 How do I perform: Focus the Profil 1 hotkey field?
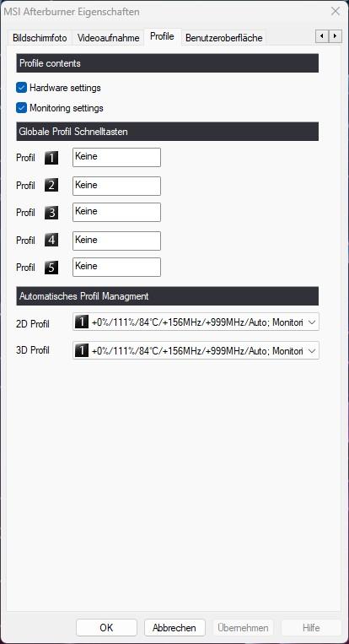[117, 158]
